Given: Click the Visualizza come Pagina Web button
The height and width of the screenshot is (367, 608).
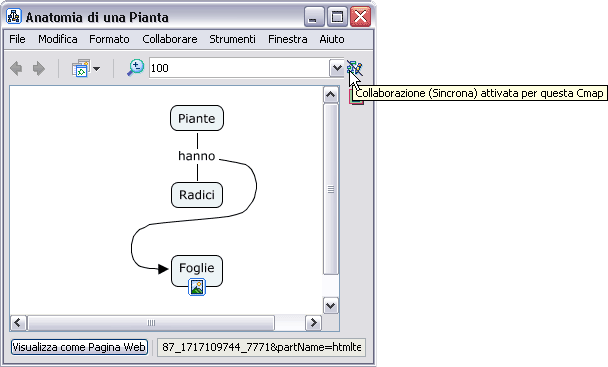Looking at the screenshot, I should [79, 347].
